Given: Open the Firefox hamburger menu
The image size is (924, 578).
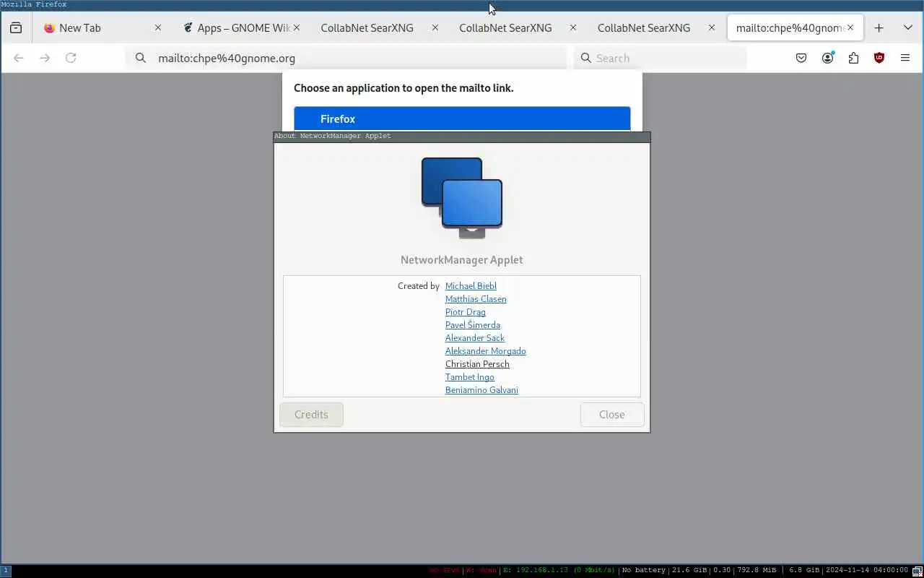Looking at the screenshot, I should 905,58.
